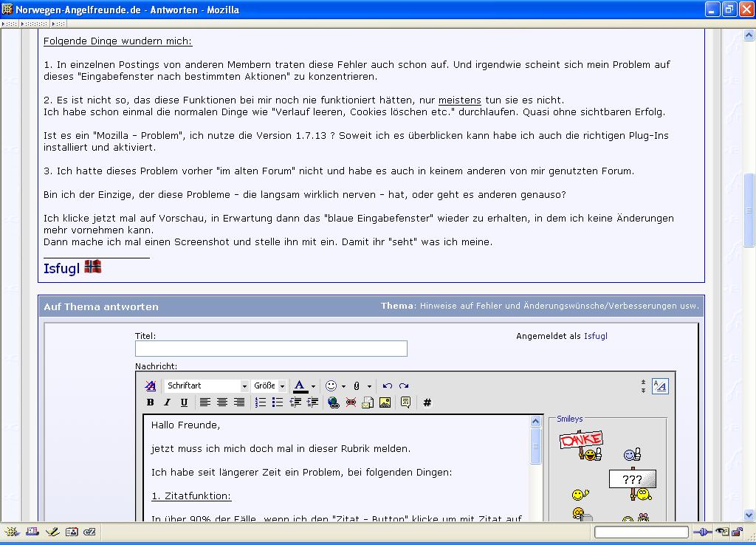Wrap selection in quote tags icon
Screen dimensions: 756x545
coord(405,402)
